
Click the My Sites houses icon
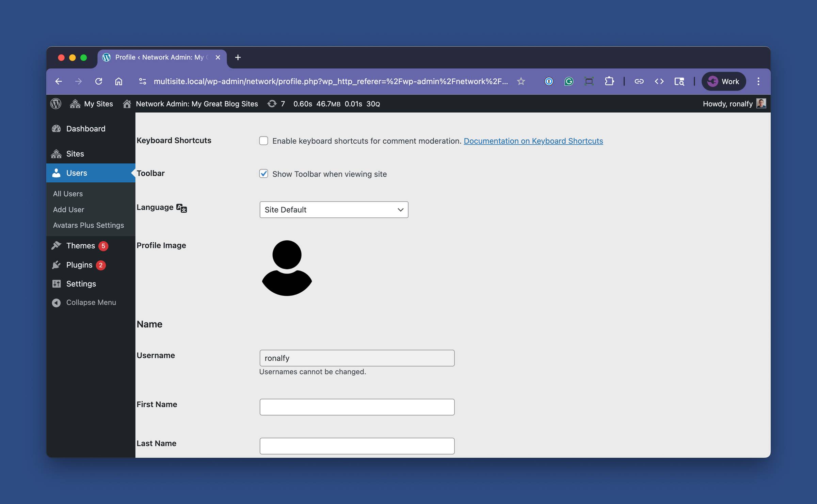click(75, 104)
